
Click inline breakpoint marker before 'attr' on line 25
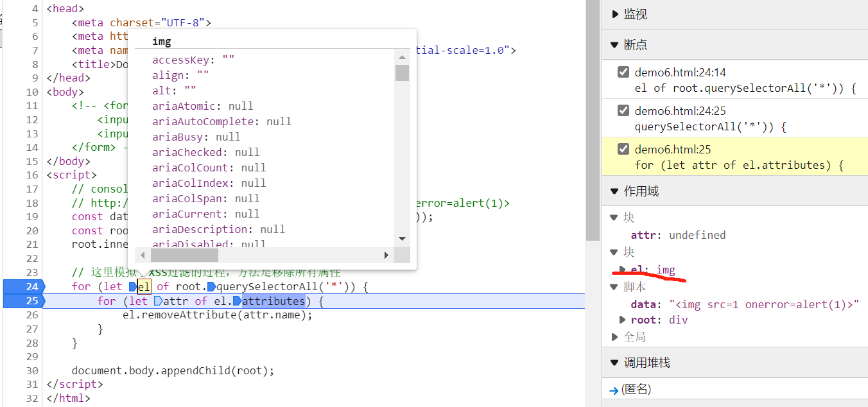tap(159, 301)
